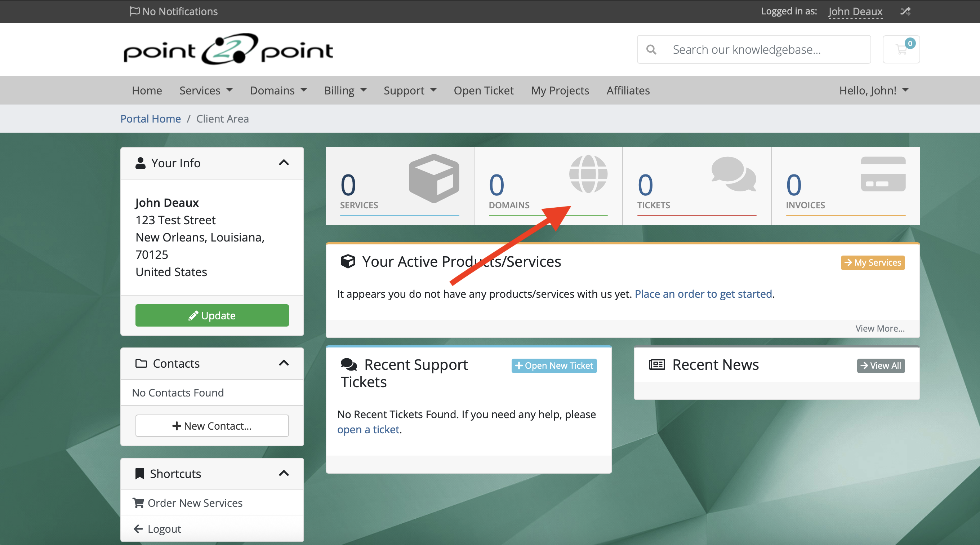Open the Billing dropdown menu
Screen dimensions: 980x545
(345, 90)
